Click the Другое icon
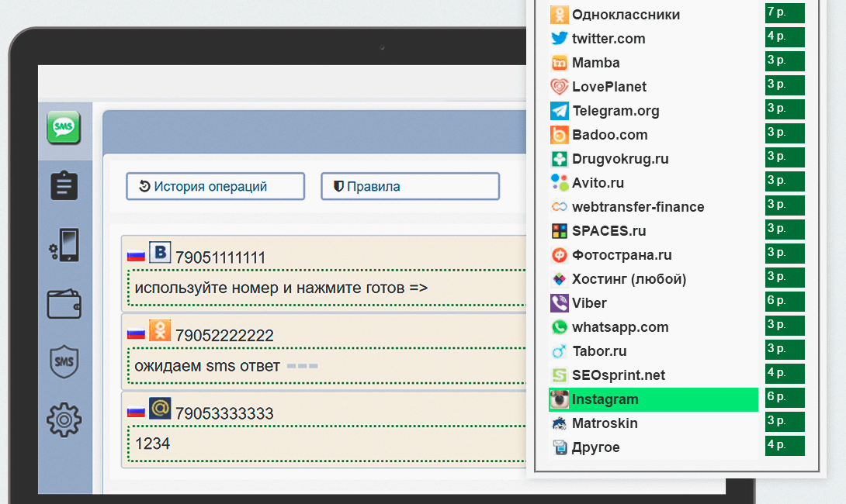 pos(560,447)
